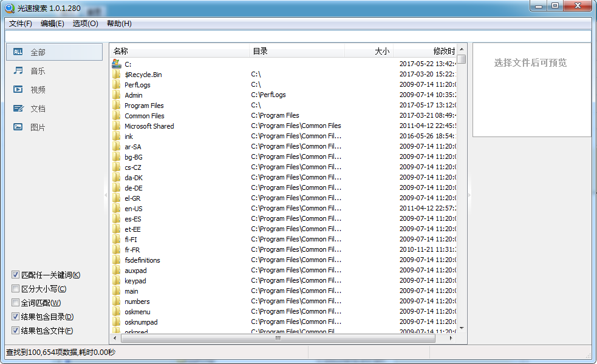The height and width of the screenshot is (364, 597).
Task: Click the ink folder icon
Action: (117, 136)
